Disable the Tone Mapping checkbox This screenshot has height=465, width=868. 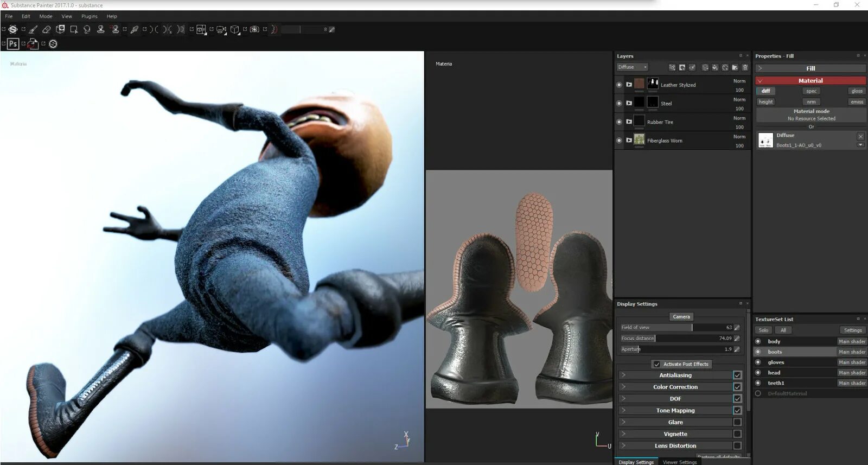pyautogui.click(x=737, y=410)
